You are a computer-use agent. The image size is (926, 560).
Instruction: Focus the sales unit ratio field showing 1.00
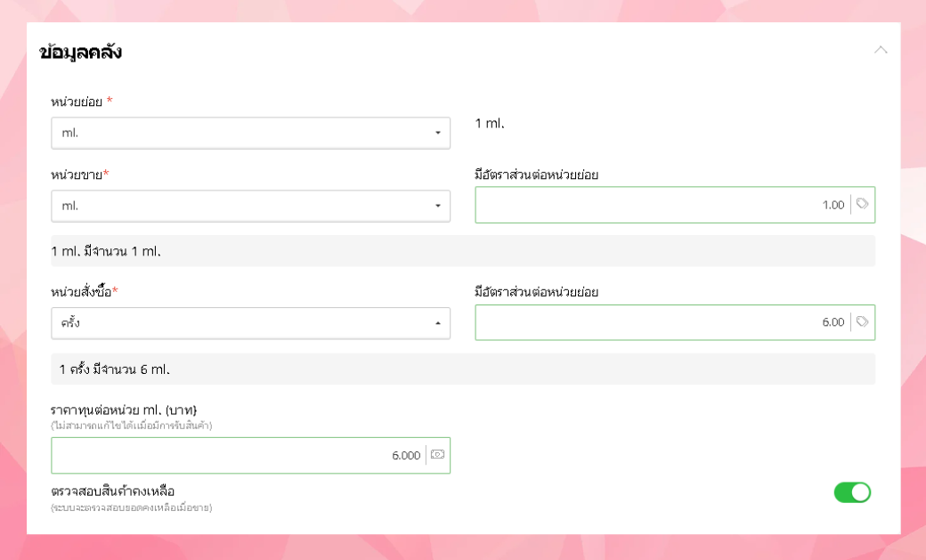point(662,205)
